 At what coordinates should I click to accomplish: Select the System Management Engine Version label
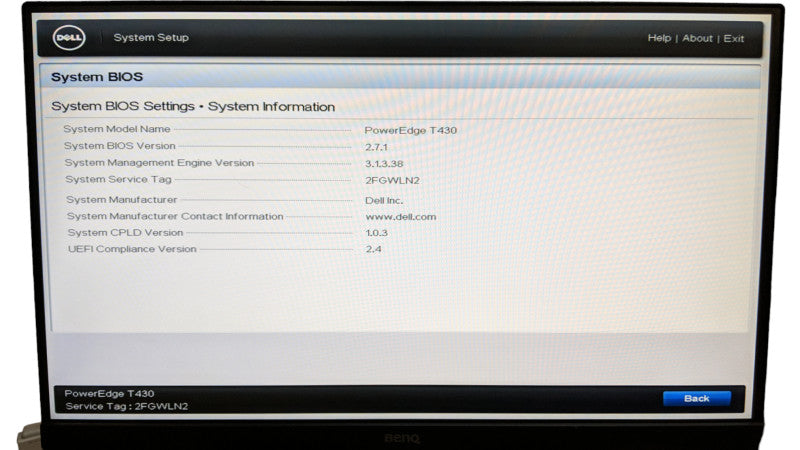pos(159,163)
